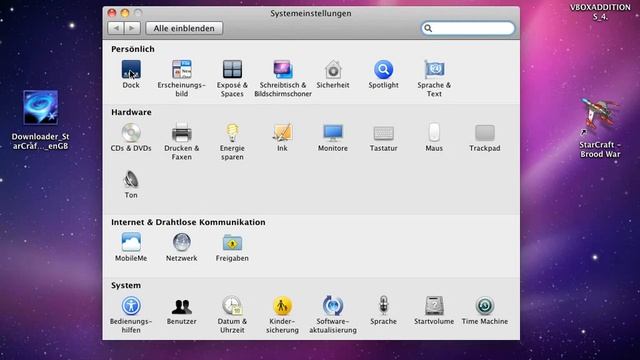Go back with the left arrow button
This screenshot has height=360, width=640.
[116, 28]
